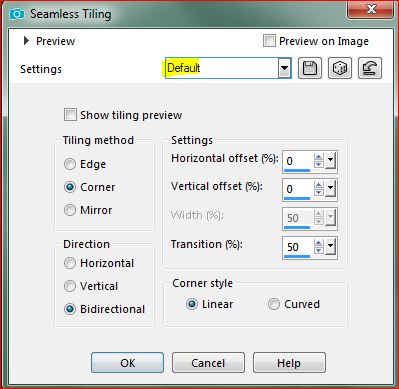The height and width of the screenshot is (389, 399).
Task: Choose Horizontal direction option
Action: (x=70, y=263)
